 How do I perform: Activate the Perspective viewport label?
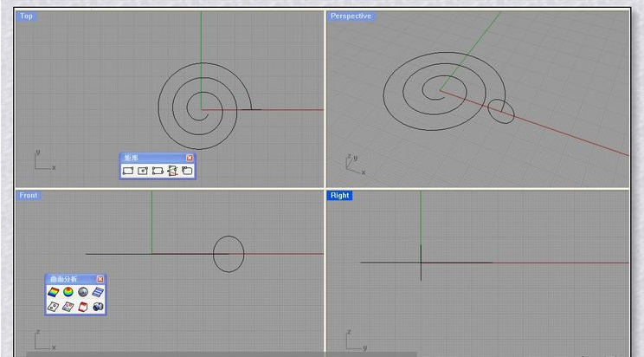point(351,16)
